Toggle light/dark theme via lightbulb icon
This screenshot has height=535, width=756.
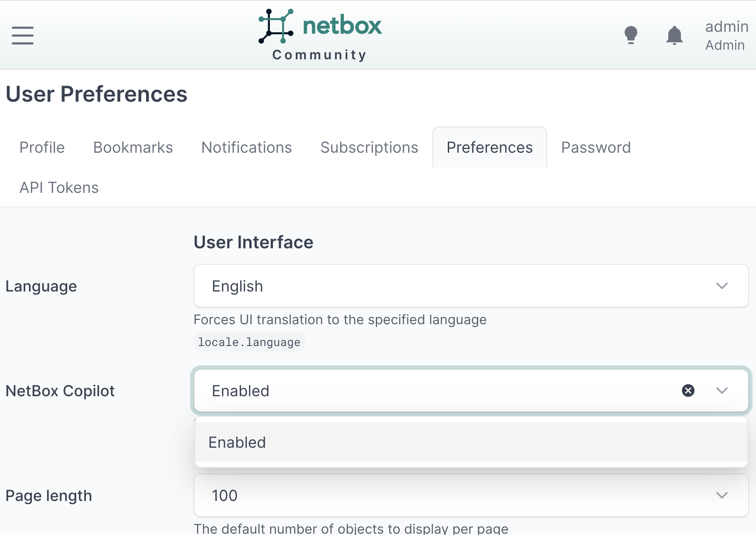point(631,34)
